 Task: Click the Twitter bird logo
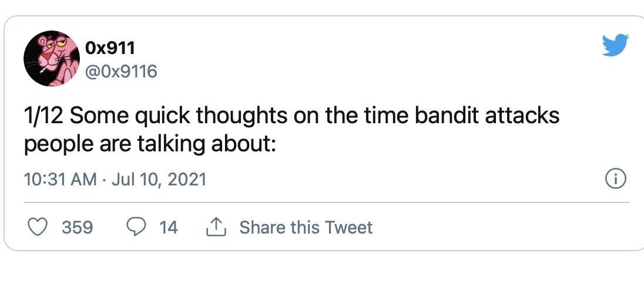tap(615, 45)
